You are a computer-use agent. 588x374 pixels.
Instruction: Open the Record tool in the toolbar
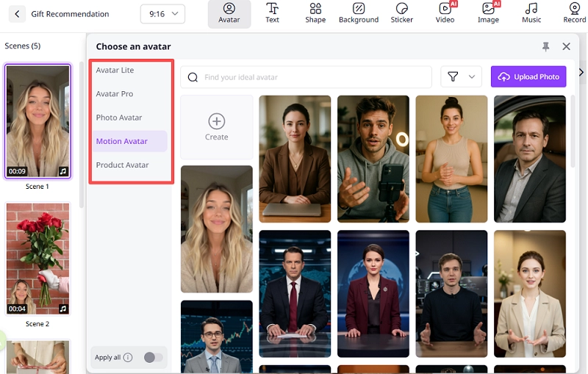coord(575,13)
